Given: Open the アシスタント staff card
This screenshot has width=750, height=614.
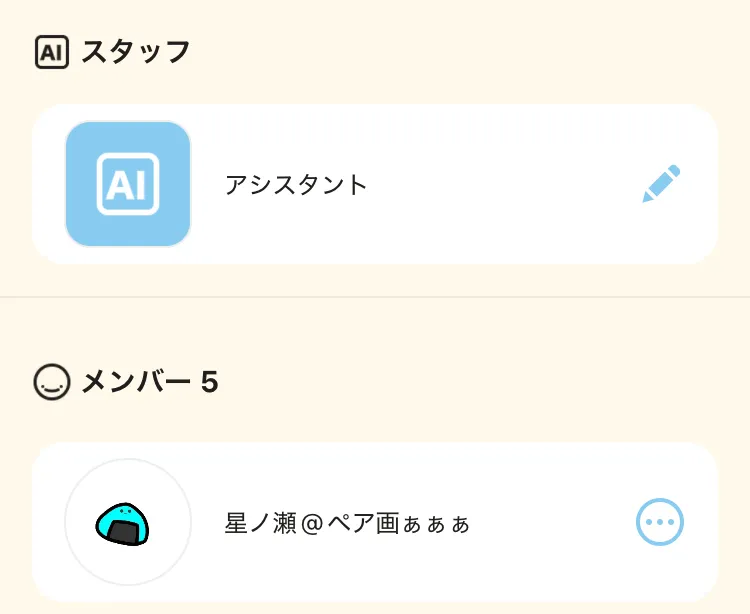Looking at the screenshot, I should (375, 184).
